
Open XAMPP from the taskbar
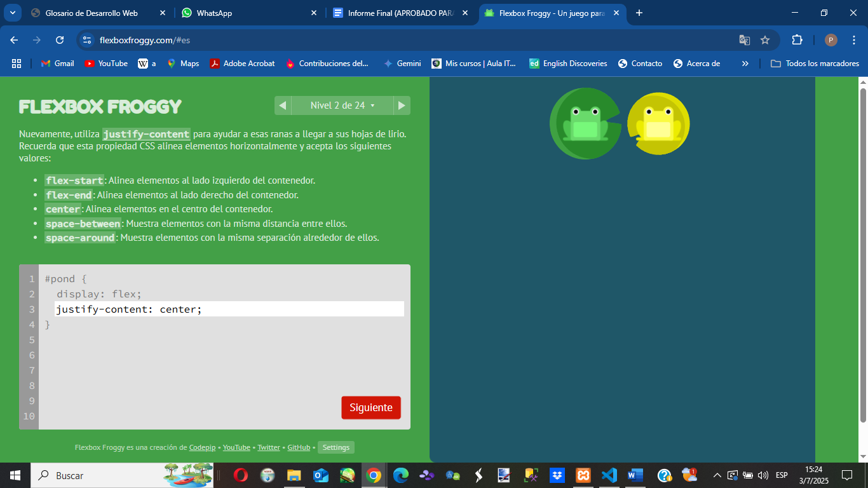coord(583,475)
